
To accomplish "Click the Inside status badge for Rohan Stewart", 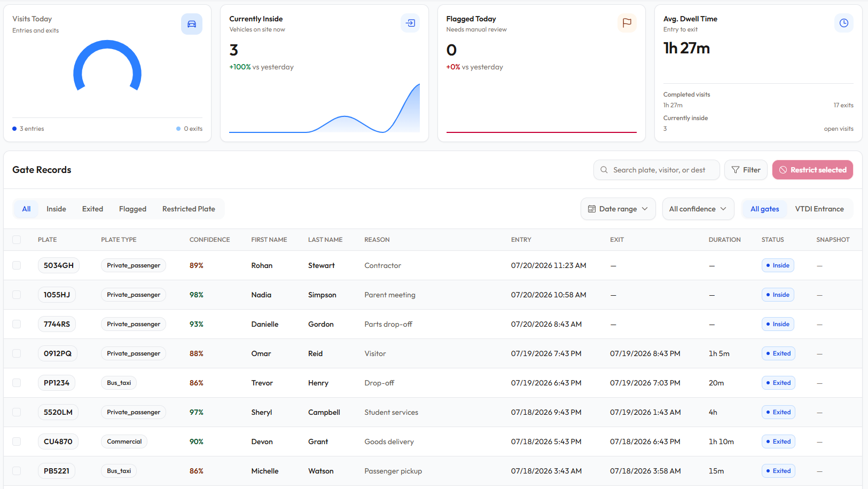I will pos(778,265).
